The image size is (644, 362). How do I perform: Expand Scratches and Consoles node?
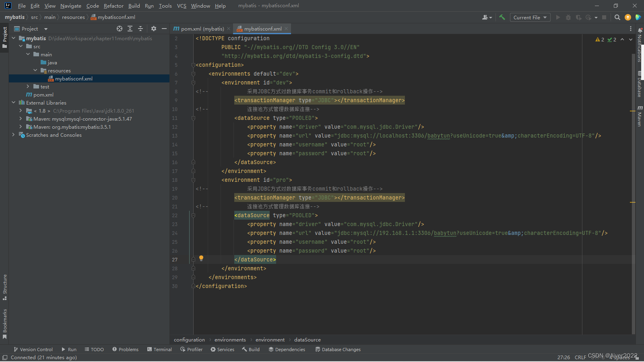tap(13, 135)
